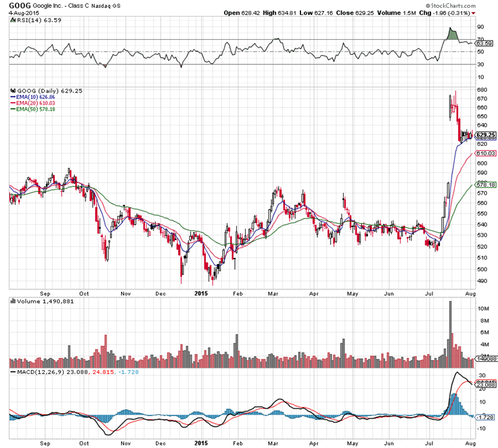Click the MACD(12,26,9) legend marker
The height and width of the screenshot is (448, 498).
12,372
